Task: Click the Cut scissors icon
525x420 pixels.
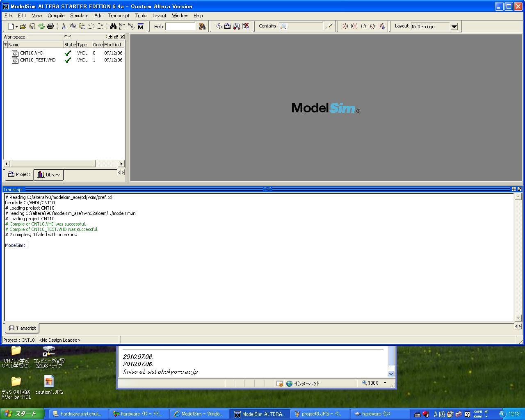Action: pyautogui.click(x=64, y=26)
